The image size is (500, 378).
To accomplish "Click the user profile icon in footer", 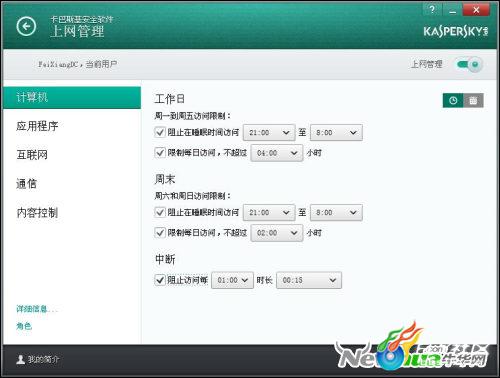I will pos(21,359).
